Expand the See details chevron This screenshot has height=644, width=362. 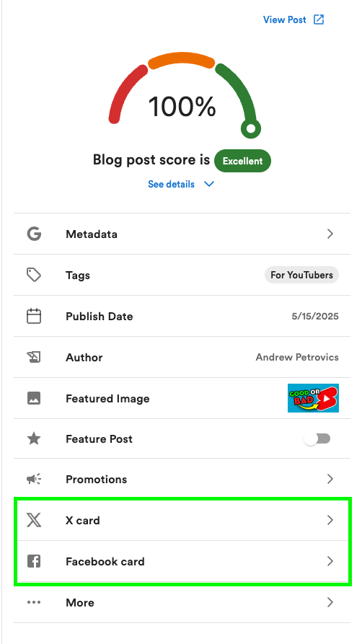(x=209, y=184)
